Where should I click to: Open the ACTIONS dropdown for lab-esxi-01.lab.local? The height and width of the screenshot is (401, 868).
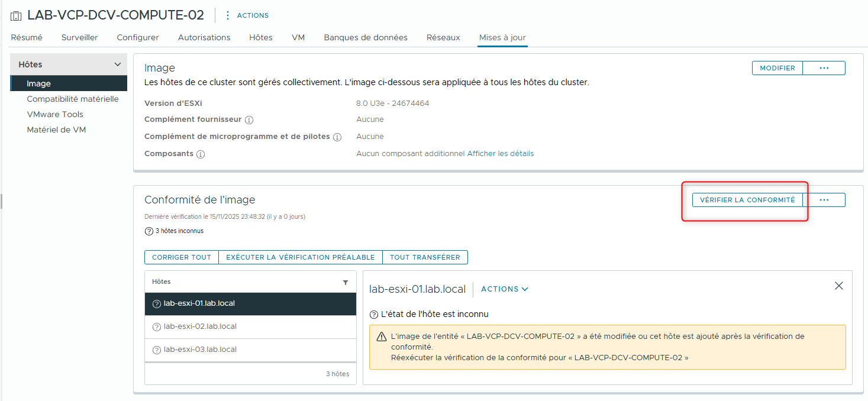504,289
